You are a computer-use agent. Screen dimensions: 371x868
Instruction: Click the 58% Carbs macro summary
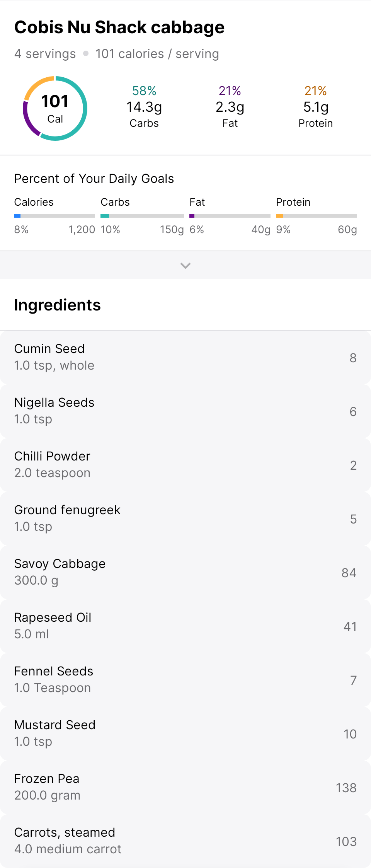point(144,107)
